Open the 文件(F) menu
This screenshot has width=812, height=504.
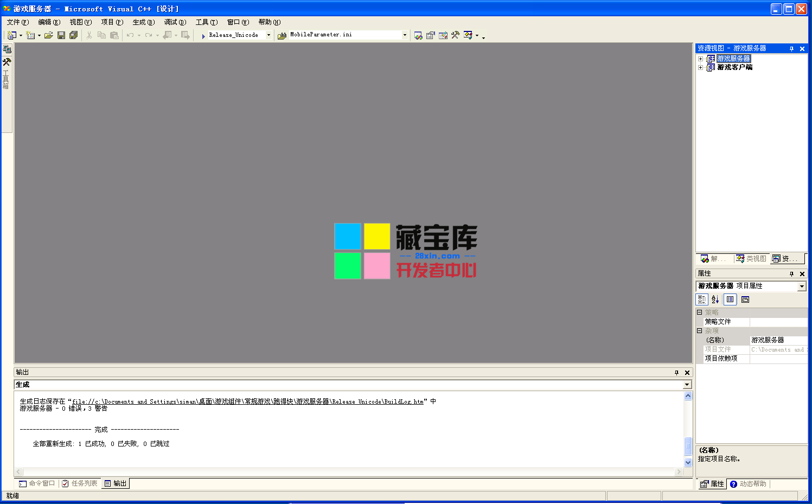pyautogui.click(x=18, y=22)
